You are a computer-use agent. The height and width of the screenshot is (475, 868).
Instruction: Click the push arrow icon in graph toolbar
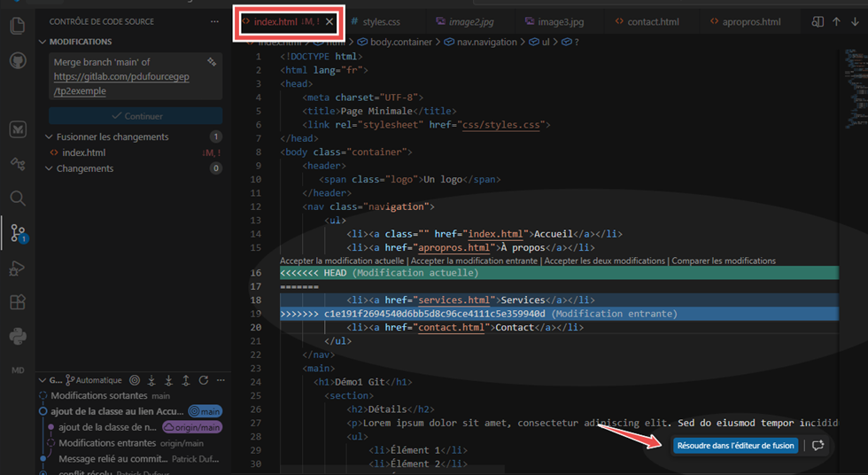[x=186, y=380]
